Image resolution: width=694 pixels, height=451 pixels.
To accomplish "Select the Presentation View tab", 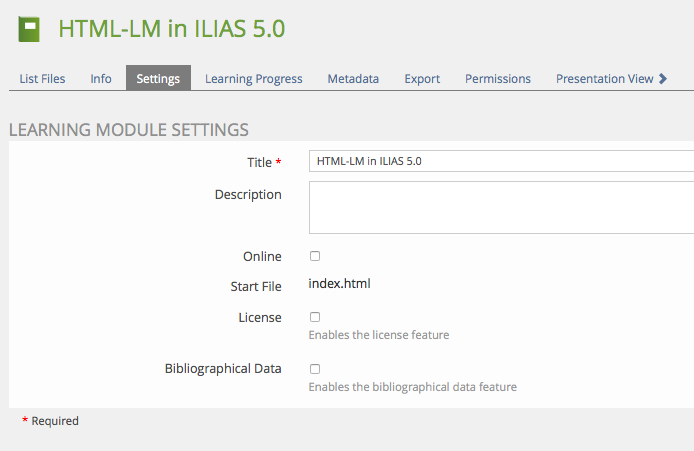I will point(604,79).
